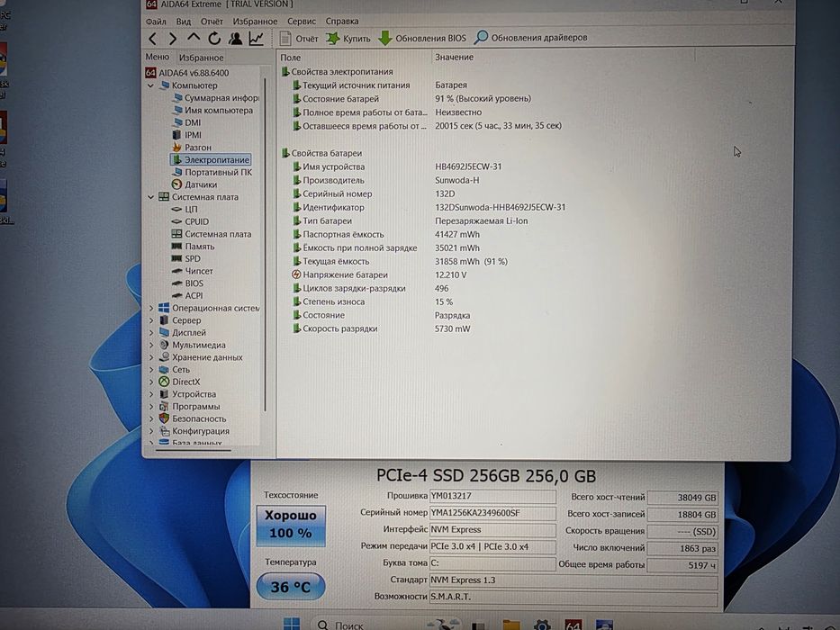Expand the Дисплей node
This screenshot has height=630, width=840.
click(150, 333)
